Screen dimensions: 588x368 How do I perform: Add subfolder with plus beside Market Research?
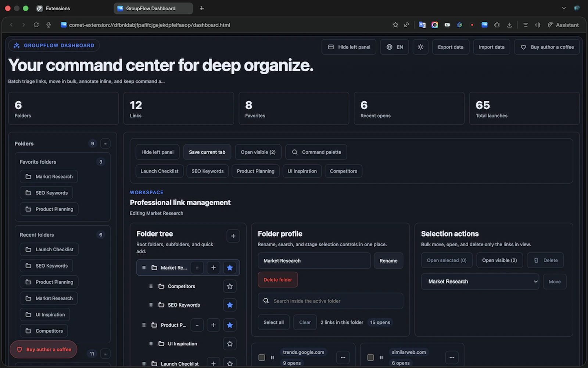click(213, 268)
